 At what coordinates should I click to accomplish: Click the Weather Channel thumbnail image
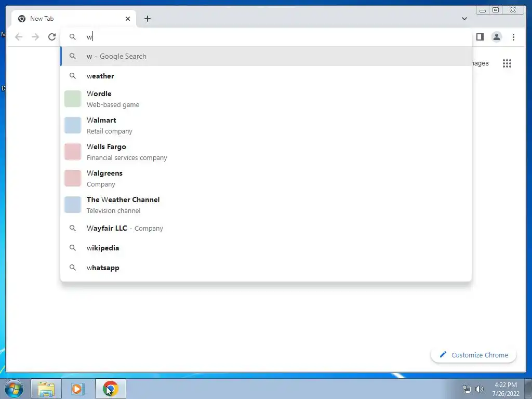point(73,205)
